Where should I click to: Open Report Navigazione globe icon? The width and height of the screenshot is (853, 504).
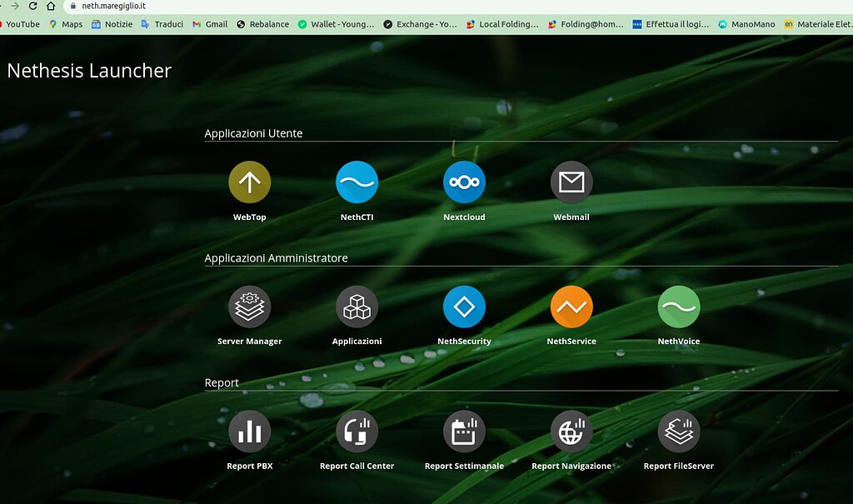571,431
